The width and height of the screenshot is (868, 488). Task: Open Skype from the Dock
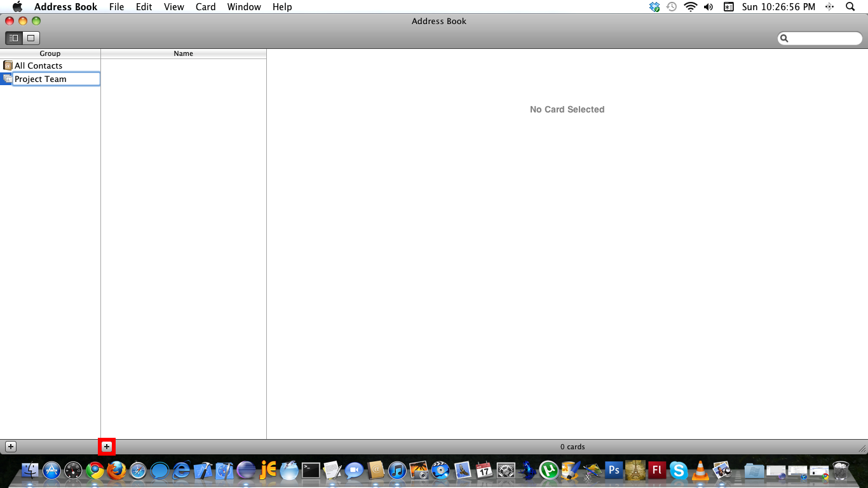678,470
